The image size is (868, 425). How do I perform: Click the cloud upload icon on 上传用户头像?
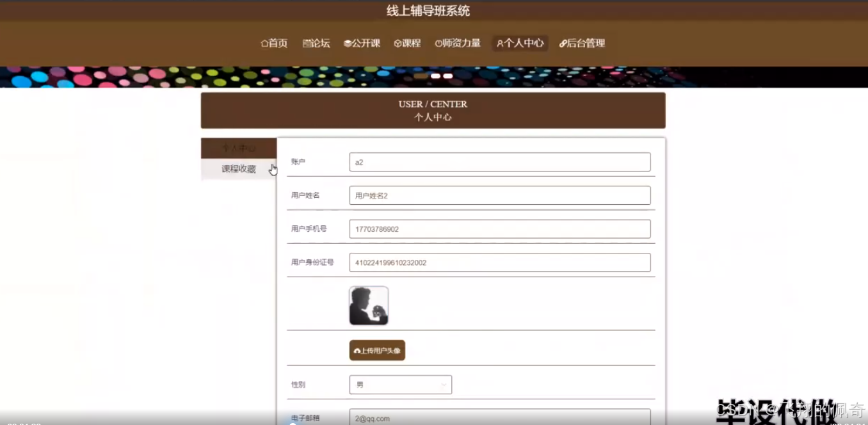coord(357,351)
